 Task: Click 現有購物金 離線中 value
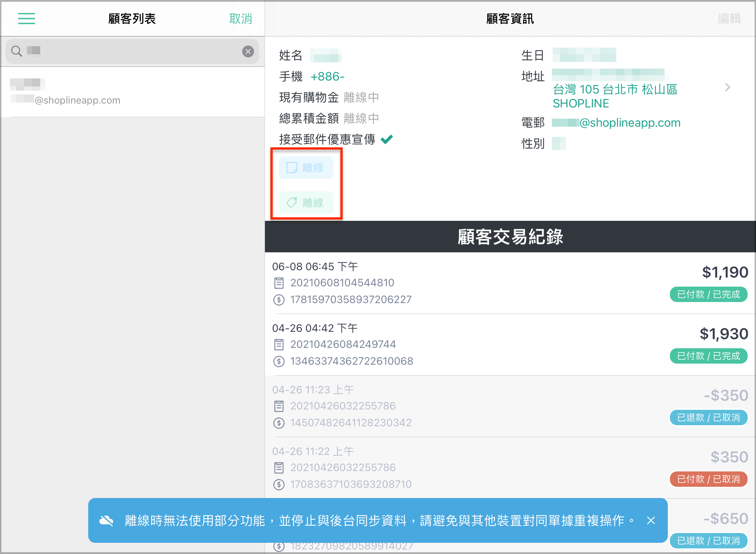[x=361, y=97]
